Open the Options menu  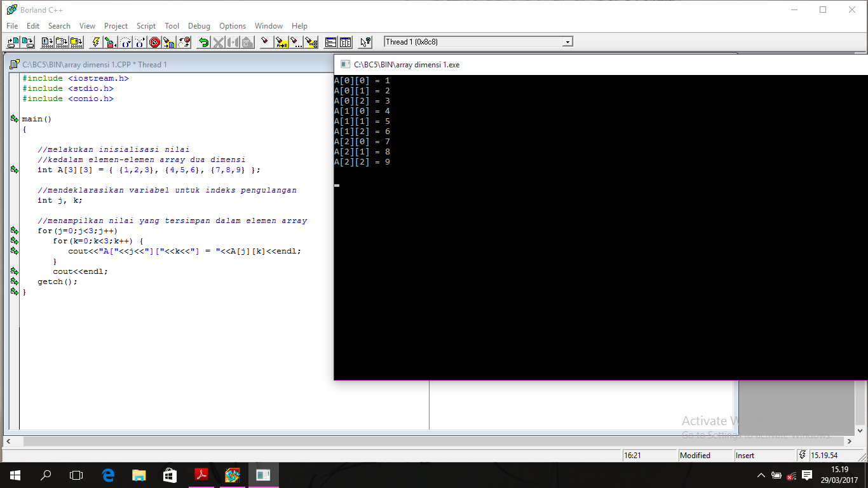233,26
